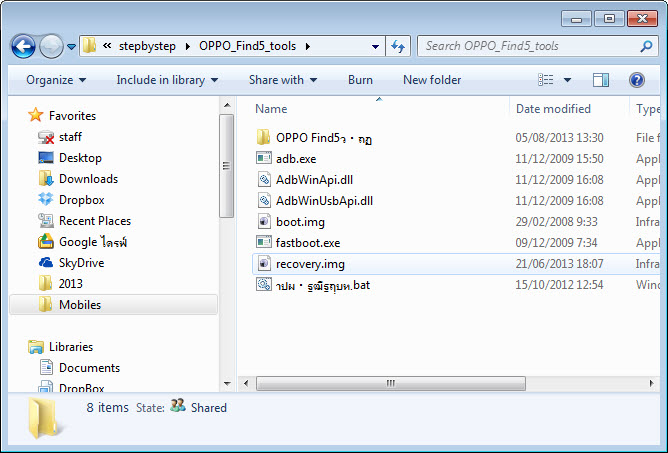Create a New folder
This screenshot has height=453, width=668.
[x=432, y=80]
